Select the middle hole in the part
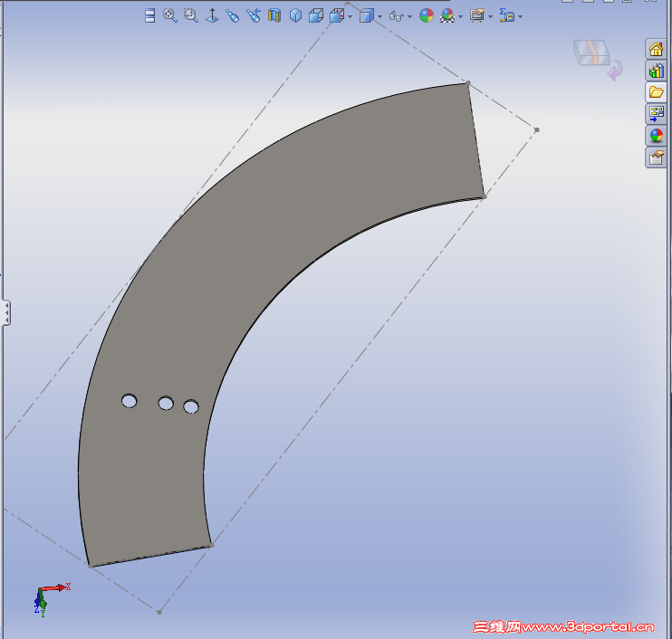The image size is (672, 639). pyautogui.click(x=166, y=403)
